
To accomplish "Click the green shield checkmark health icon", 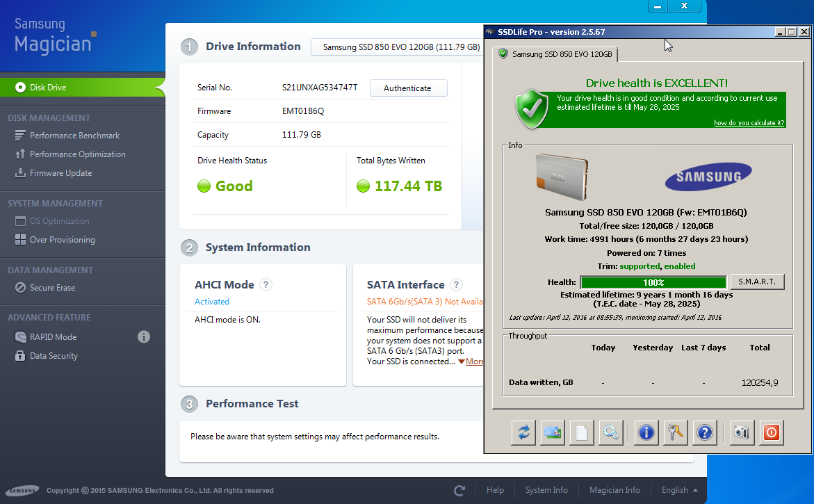I will [532, 109].
